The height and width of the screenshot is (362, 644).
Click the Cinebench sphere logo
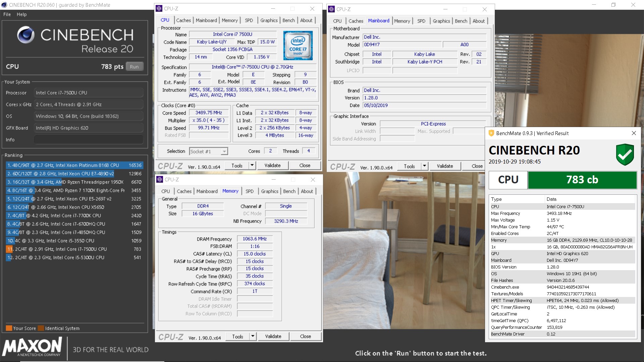click(26, 35)
